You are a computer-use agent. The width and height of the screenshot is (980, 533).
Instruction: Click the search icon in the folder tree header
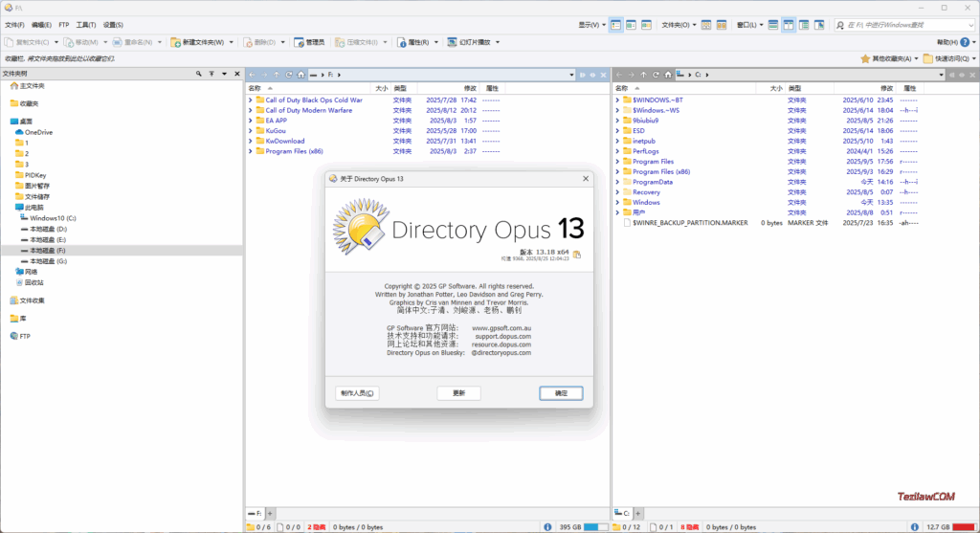pos(199,74)
